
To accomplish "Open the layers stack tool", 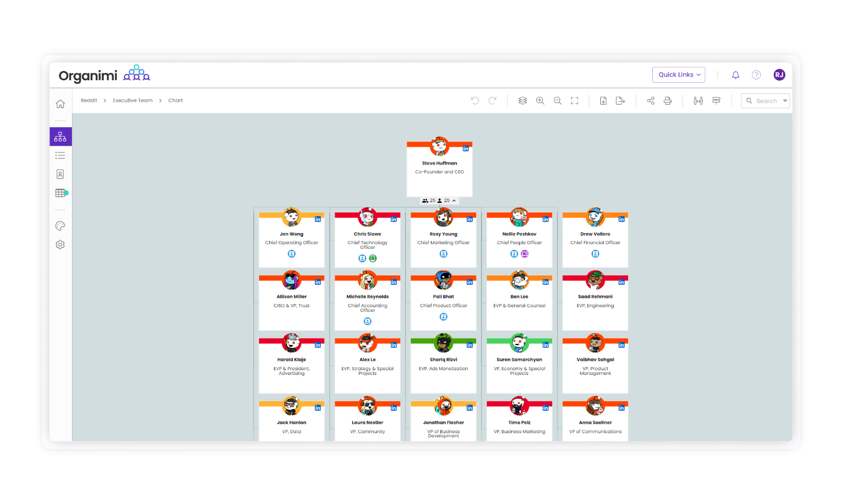I will tap(523, 100).
